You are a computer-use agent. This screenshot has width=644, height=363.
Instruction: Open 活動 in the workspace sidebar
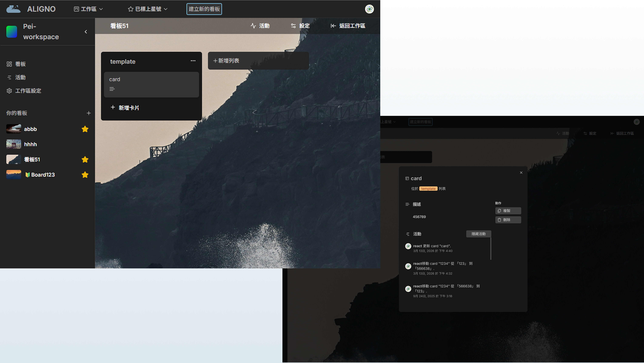click(x=16, y=77)
